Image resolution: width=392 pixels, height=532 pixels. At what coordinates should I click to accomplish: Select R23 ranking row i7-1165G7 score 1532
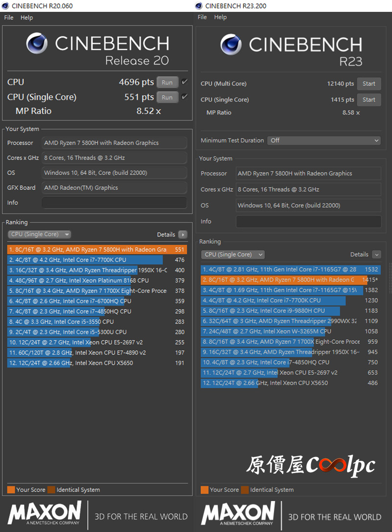coord(291,269)
